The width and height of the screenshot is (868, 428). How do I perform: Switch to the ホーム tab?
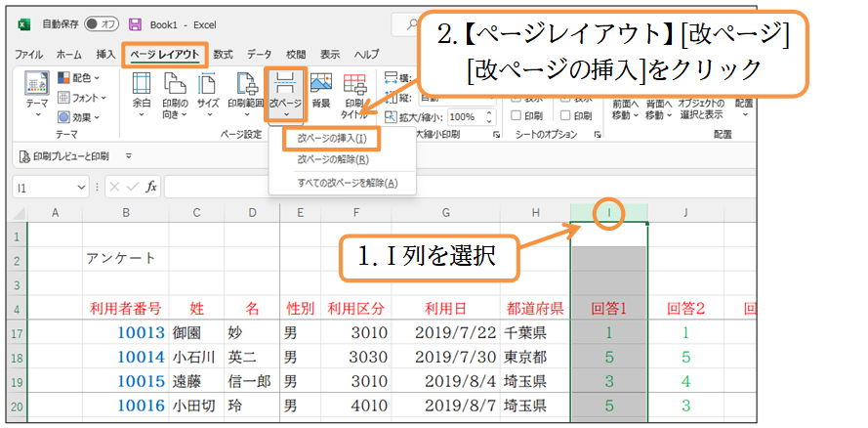click(x=69, y=55)
